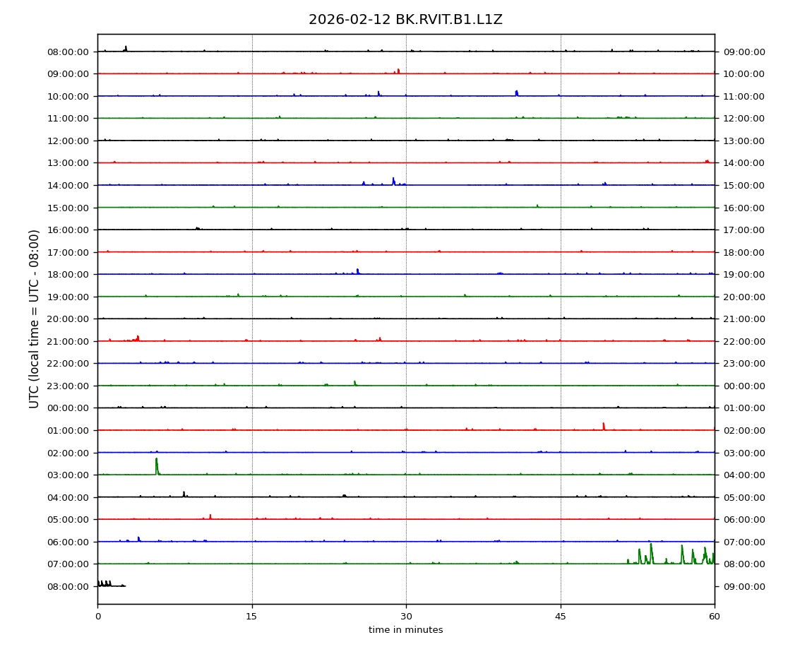Screen dimensions: 812x671
Task: Click the "UTC (local time = UTC - 08:00)" y-axis label
Action: point(35,319)
